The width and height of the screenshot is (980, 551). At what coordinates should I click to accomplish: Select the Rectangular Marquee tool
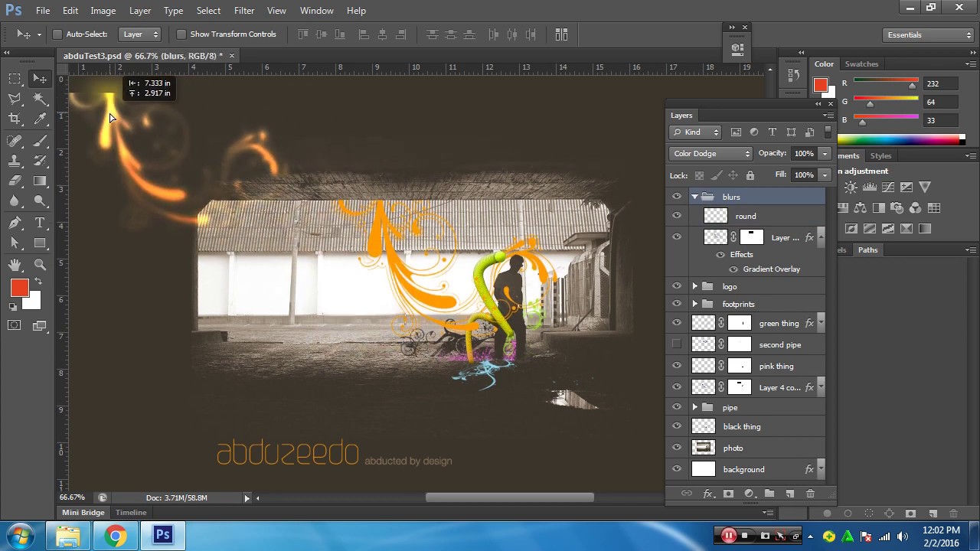click(x=15, y=79)
